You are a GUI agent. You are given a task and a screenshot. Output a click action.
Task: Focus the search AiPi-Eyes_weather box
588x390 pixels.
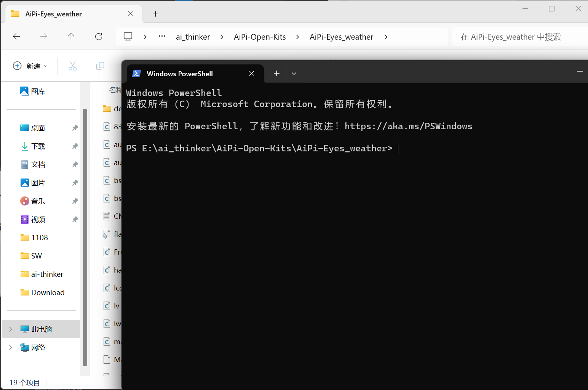(520, 37)
